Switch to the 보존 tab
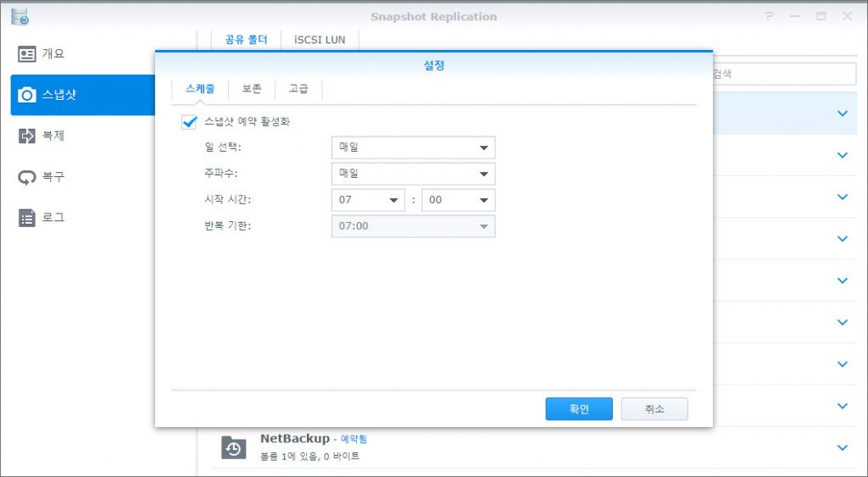 252,89
